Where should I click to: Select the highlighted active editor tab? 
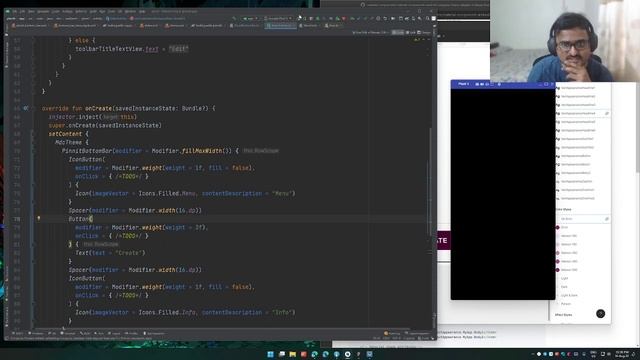[x=282, y=25]
